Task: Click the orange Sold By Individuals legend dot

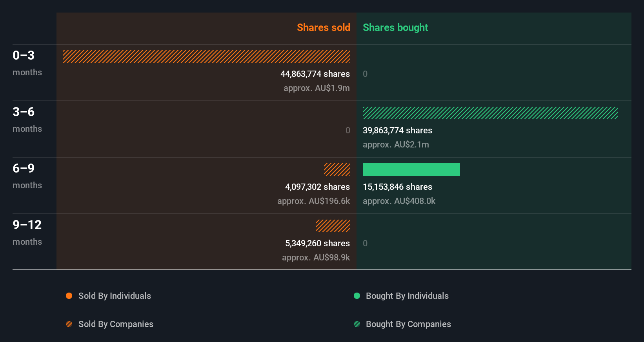Action: pos(69,296)
